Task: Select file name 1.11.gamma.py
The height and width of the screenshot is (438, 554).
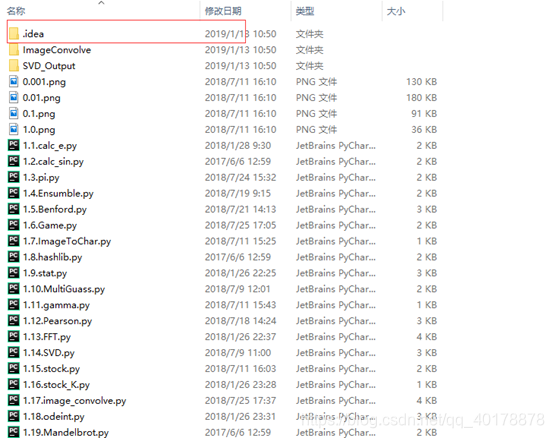Action: pyautogui.click(x=56, y=305)
